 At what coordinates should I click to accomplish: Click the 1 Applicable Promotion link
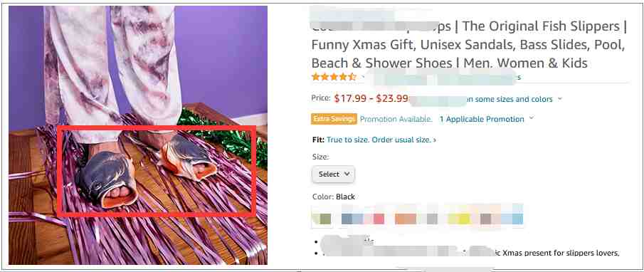tap(482, 119)
